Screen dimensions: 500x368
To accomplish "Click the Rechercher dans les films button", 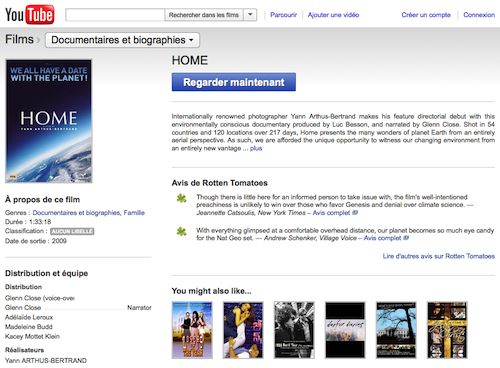I will (x=204, y=15).
